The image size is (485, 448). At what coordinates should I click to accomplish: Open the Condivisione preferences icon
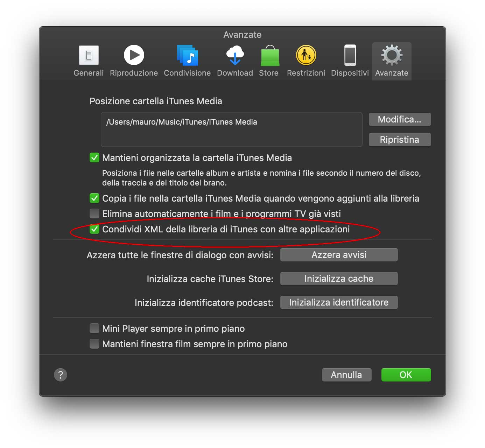point(187,55)
